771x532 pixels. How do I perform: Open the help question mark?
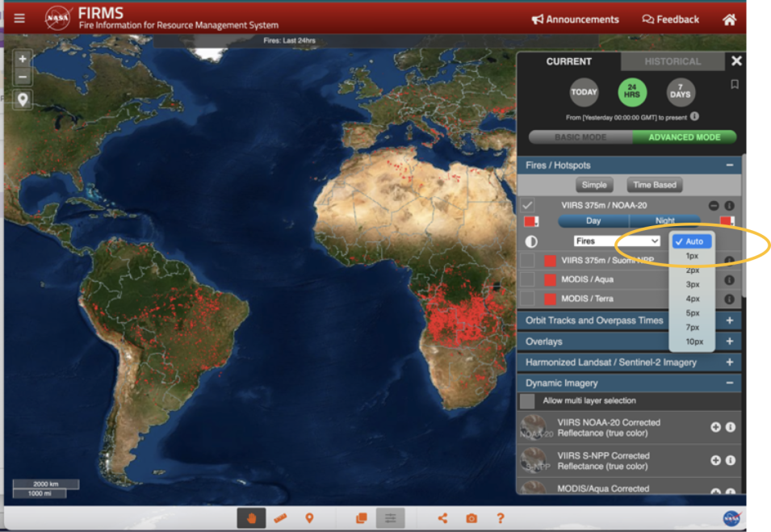[501, 518]
